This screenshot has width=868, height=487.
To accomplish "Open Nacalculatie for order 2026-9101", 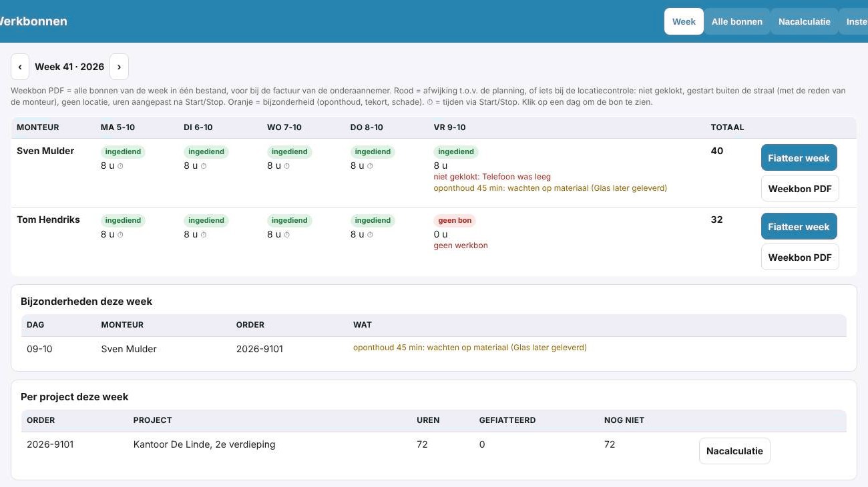I will [734, 451].
